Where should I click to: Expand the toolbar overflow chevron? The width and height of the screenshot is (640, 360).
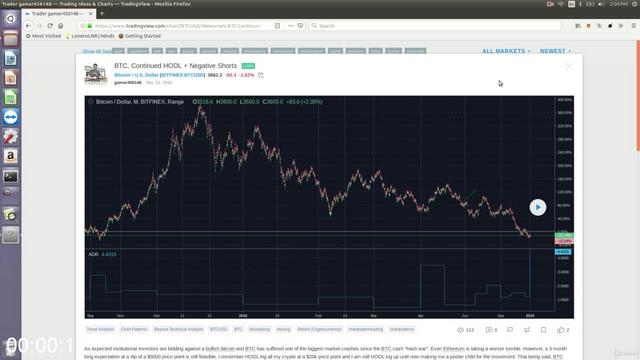tap(620, 26)
